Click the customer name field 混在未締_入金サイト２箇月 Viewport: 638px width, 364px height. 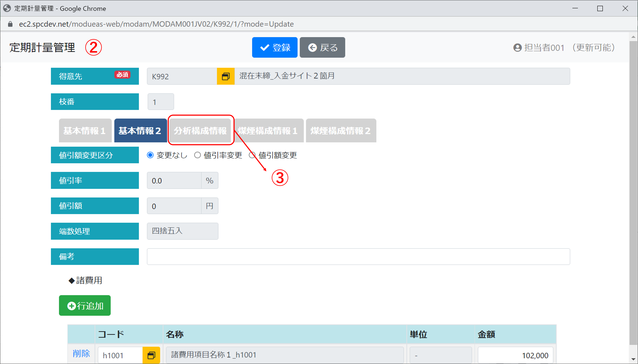[x=402, y=76]
